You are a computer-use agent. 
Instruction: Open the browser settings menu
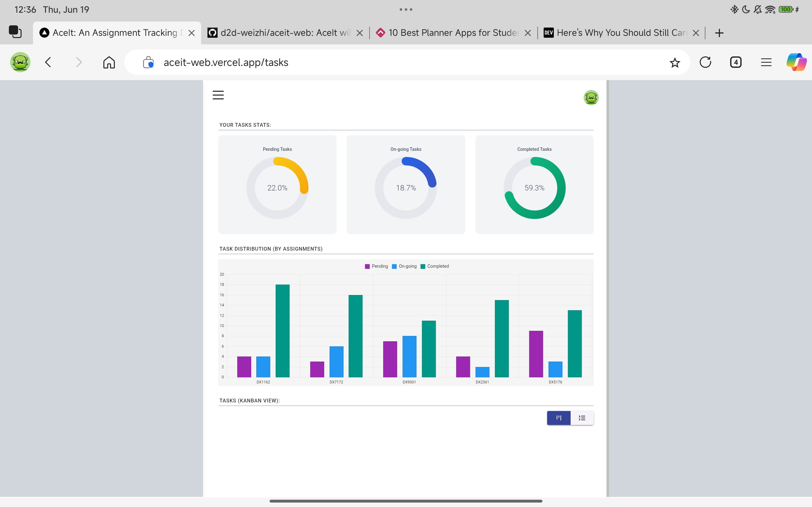click(x=766, y=62)
